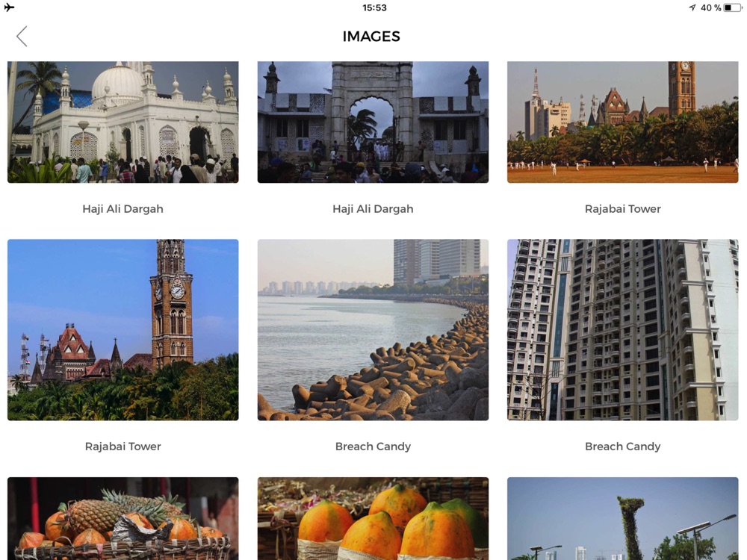Tap the battery icon in status bar
Viewport: 747px width, 560px height.
(x=733, y=7)
